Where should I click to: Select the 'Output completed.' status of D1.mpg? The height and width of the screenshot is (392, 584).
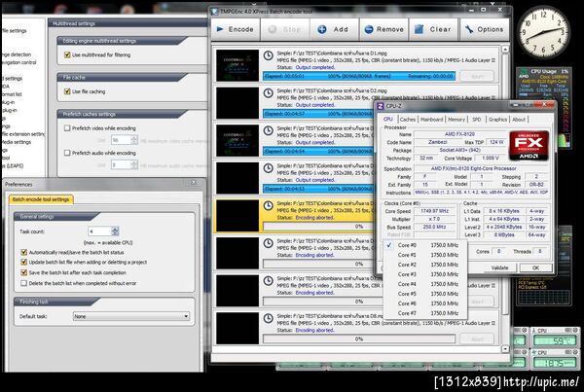(x=315, y=67)
